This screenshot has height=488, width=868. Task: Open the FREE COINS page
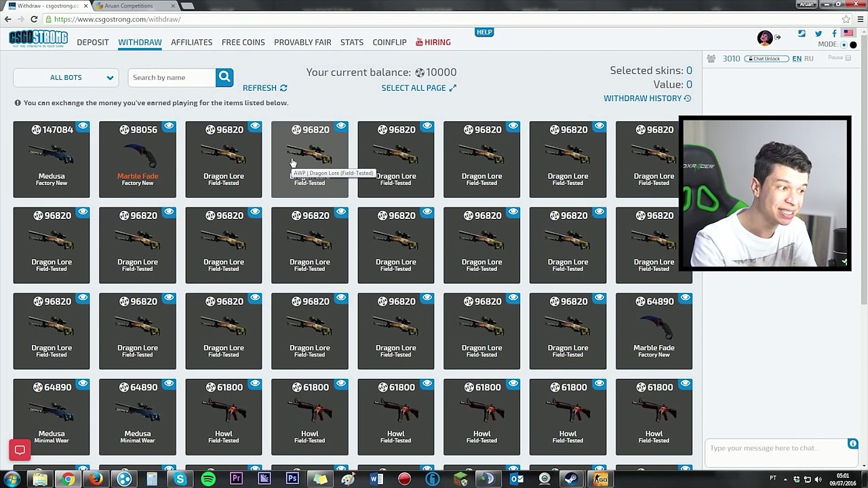click(x=243, y=42)
